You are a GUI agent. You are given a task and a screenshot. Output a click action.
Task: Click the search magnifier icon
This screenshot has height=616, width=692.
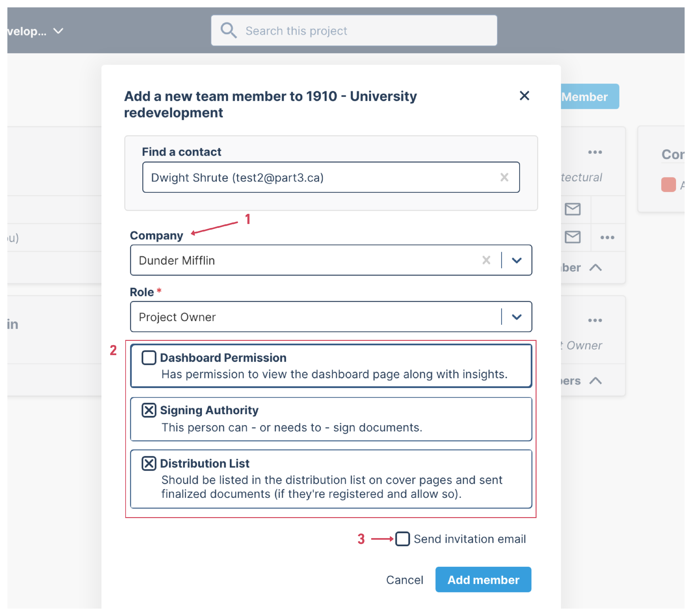pos(228,30)
